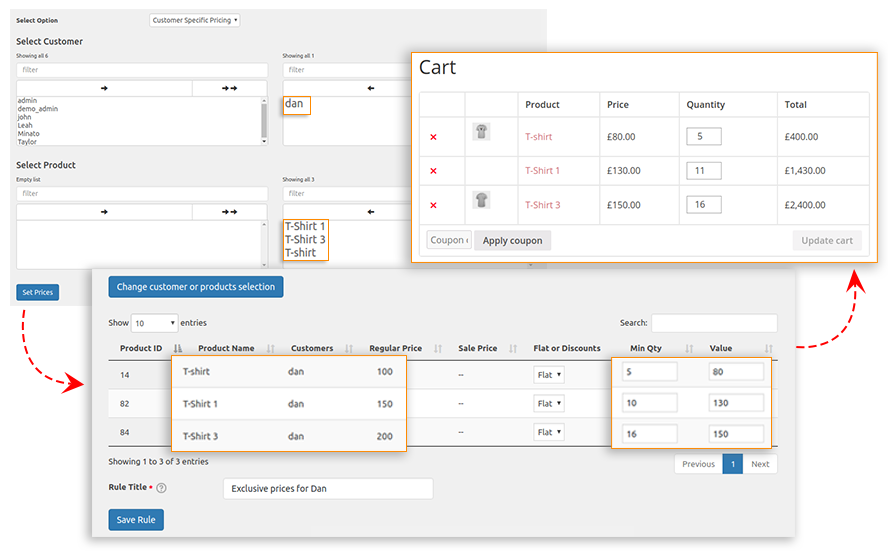Screen dimensions: 888x557
Task: Move selected product back with left arrow
Action: click(x=370, y=212)
